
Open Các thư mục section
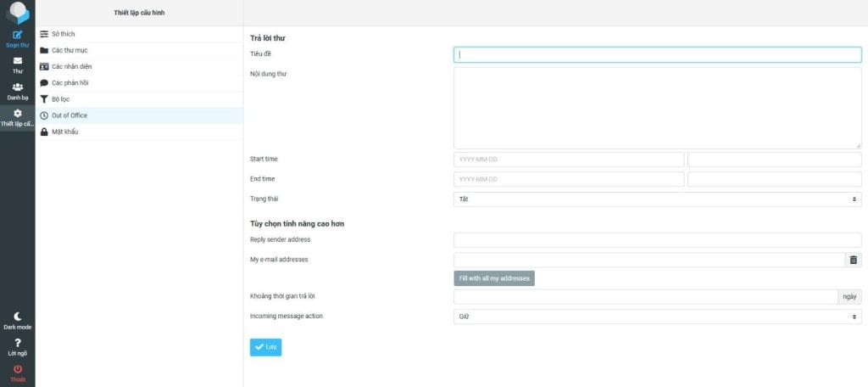139,50
